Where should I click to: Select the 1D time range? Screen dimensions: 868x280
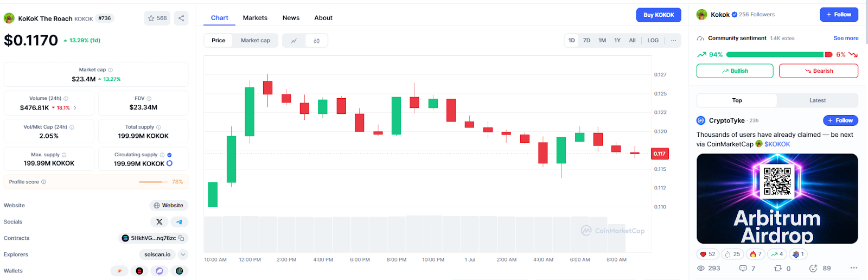[x=572, y=41]
